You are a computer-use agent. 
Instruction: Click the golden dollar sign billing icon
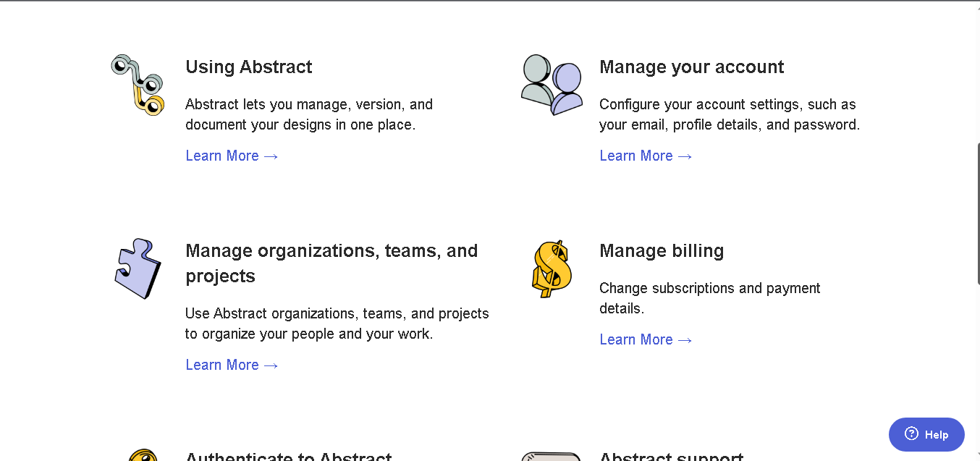[x=552, y=269]
